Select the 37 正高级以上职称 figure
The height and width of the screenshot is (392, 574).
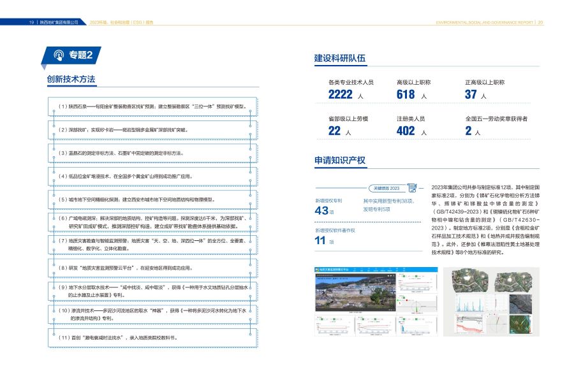[471, 95]
